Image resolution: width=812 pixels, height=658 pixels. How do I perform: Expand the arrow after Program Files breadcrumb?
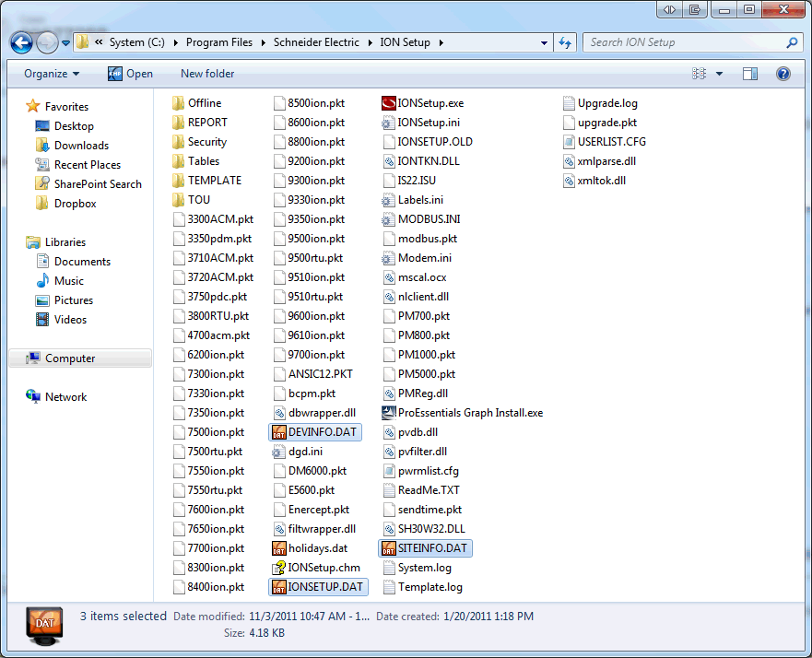tap(263, 42)
